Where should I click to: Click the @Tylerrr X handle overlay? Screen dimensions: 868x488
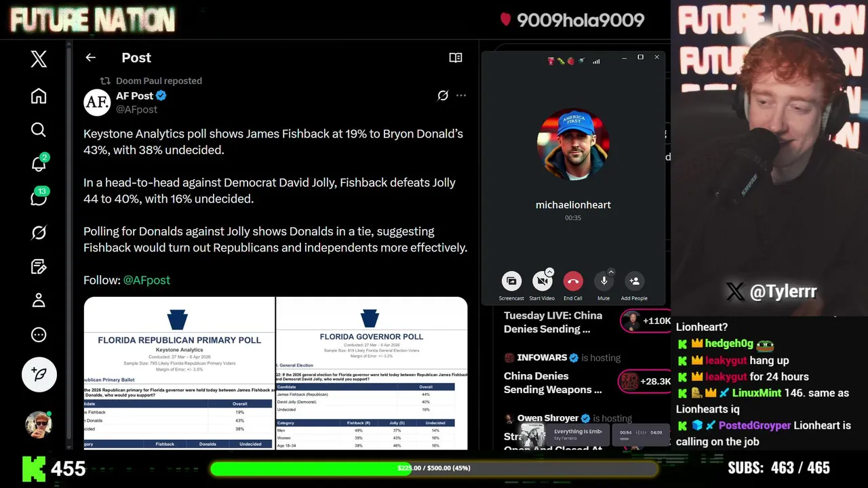coord(771,291)
